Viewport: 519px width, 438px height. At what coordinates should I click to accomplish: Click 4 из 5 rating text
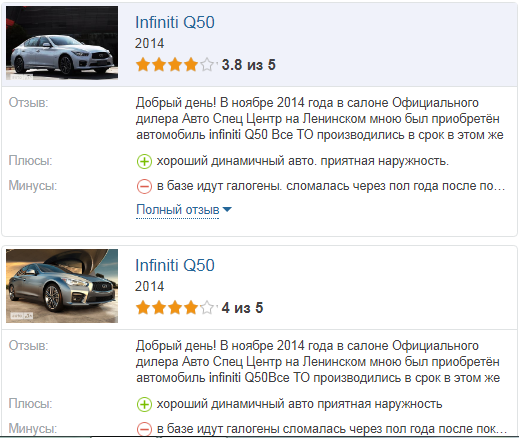pos(242,308)
